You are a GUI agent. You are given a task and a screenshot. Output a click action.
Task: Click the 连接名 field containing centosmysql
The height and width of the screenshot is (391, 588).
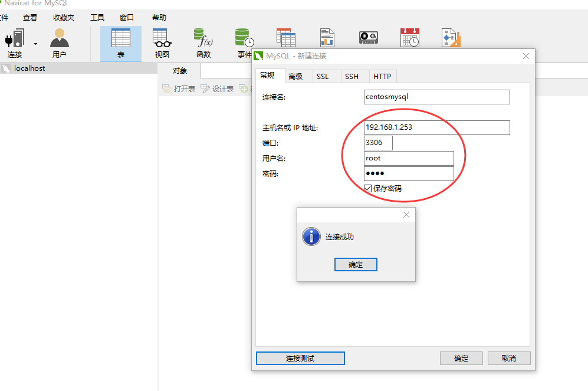pos(437,97)
